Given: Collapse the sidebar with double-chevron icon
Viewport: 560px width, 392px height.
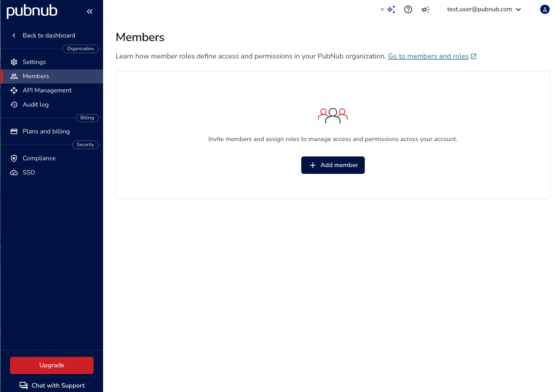Looking at the screenshot, I should tap(89, 12).
